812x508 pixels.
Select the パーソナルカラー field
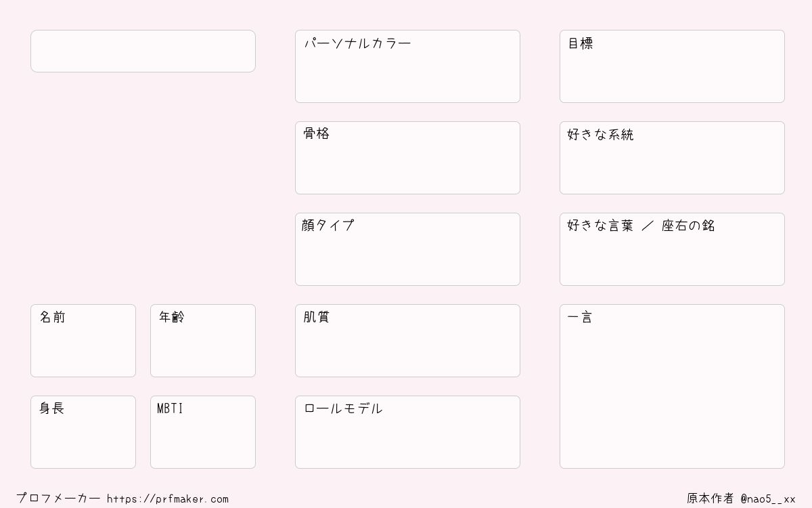(x=407, y=66)
